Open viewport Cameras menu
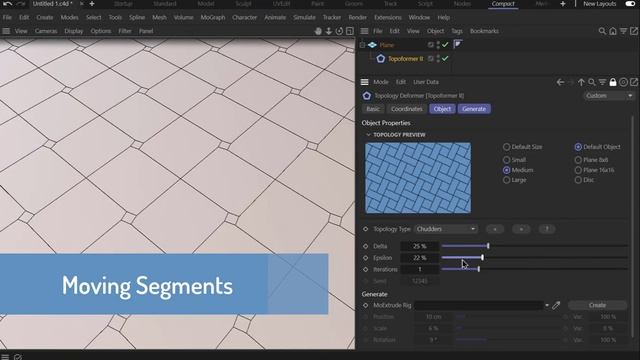This screenshot has width=640, height=360. 46,31
